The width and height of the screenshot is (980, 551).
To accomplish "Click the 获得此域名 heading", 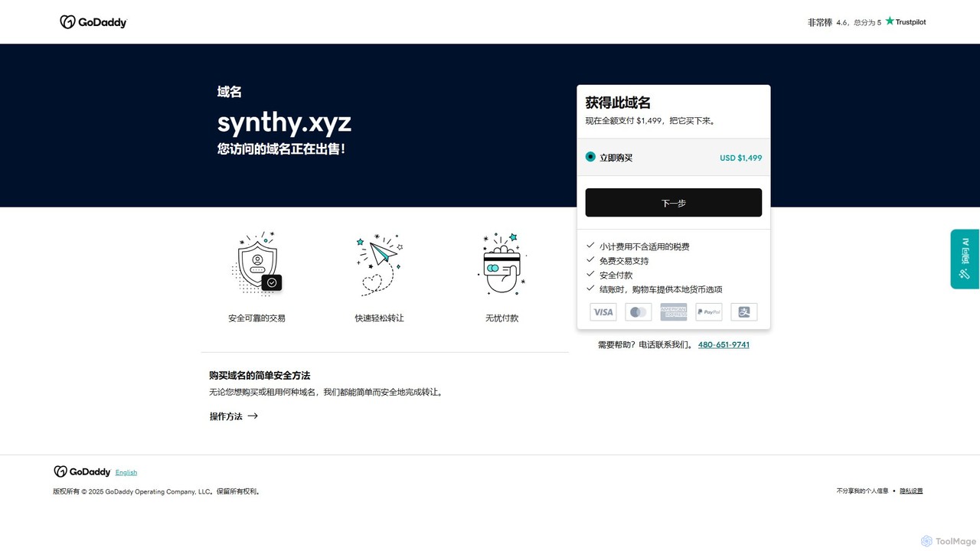I will click(618, 103).
